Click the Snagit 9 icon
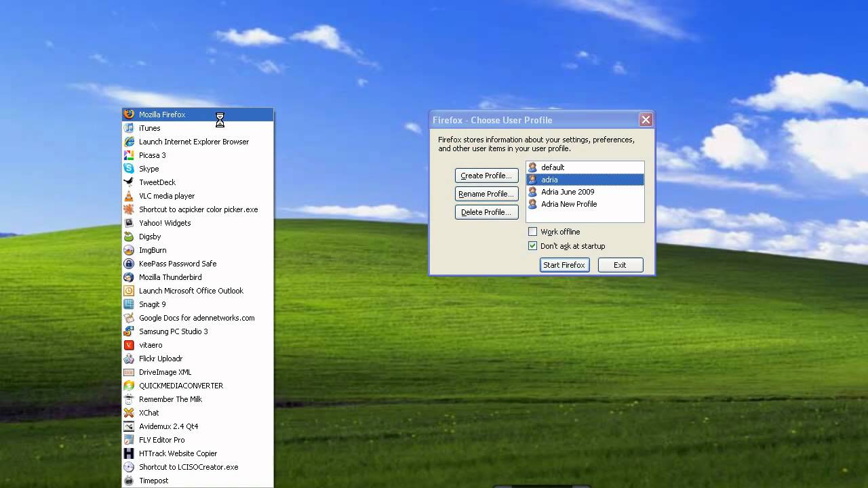The width and height of the screenshot is (868, 488). (x=129, y=304)
